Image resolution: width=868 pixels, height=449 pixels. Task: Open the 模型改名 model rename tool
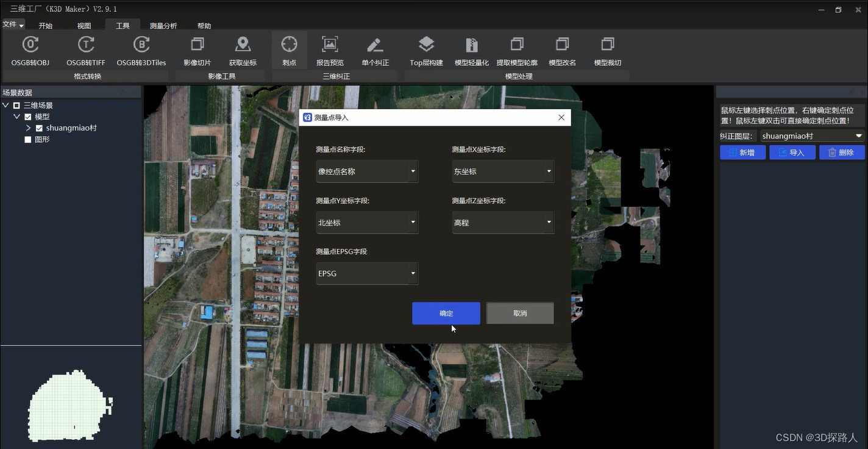[x=562, y=51]
